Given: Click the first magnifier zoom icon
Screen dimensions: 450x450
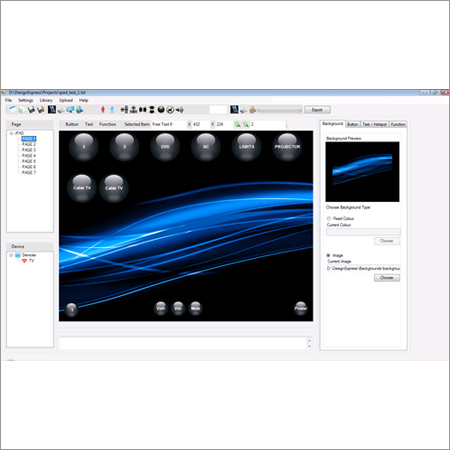Looking at the screenshot, I should [238, 124].
